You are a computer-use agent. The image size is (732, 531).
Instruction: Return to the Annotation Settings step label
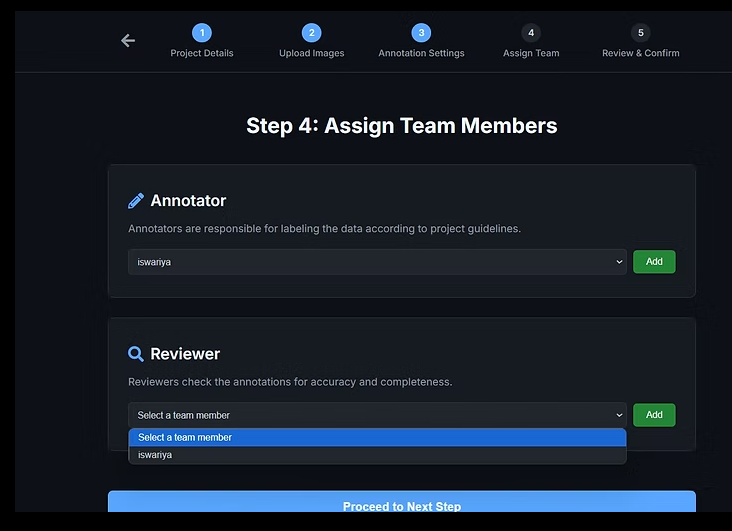click(x=421, y=53)
